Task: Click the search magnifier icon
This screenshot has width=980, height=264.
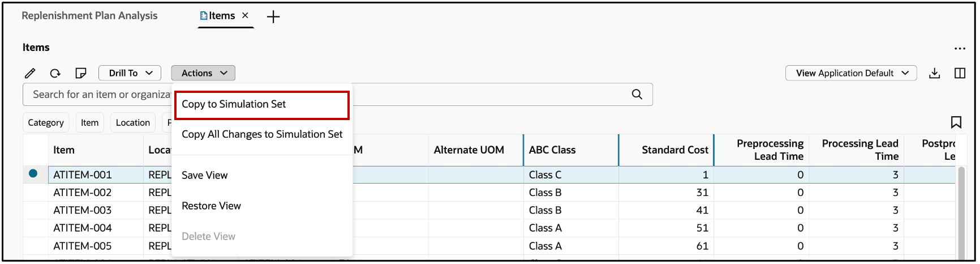Action: point(637,95)
